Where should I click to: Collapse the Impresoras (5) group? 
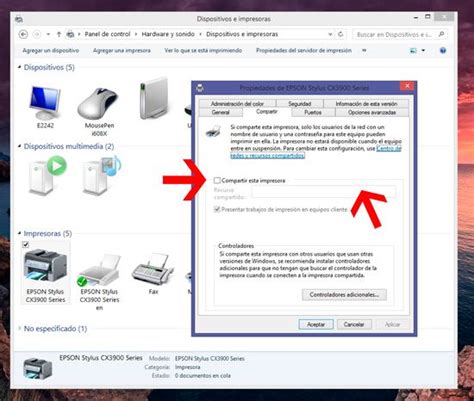click(x=19, y=233)
